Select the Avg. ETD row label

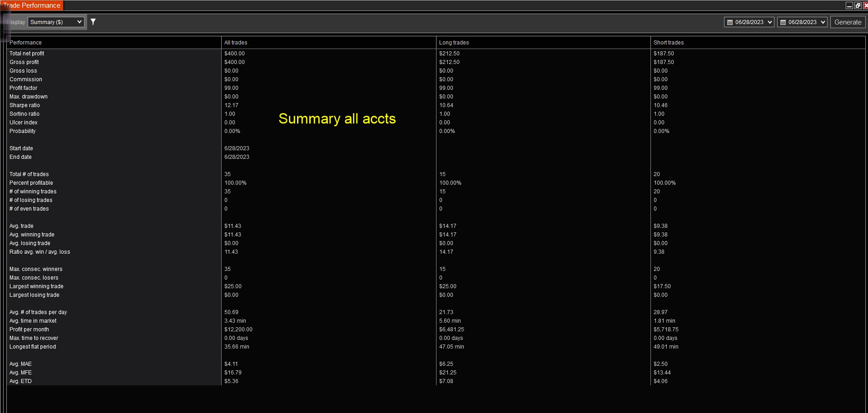pos(20,381)
